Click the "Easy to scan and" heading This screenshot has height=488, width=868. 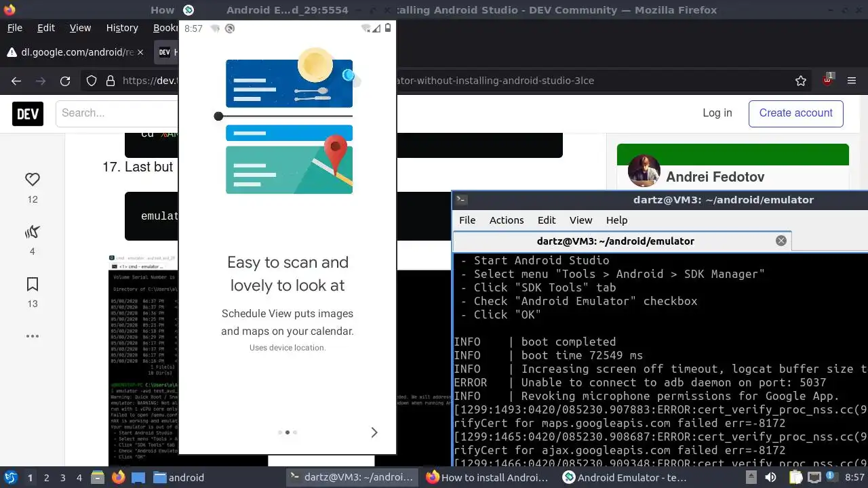point(288,262)
